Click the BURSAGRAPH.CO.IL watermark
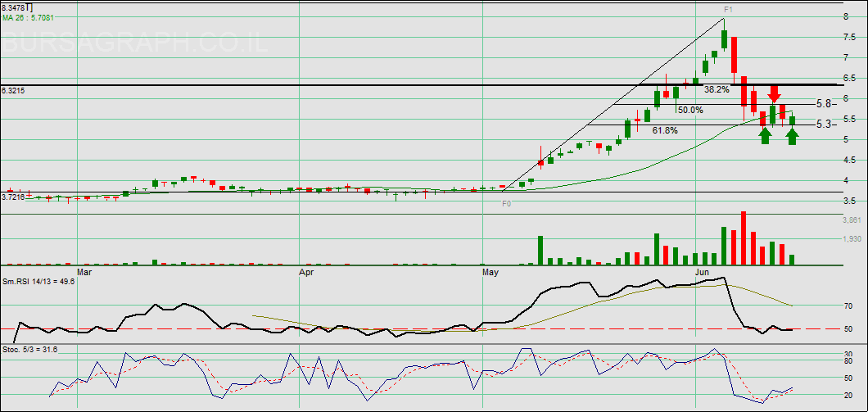Viewport: 868px width, 412px height. (135, 45)
